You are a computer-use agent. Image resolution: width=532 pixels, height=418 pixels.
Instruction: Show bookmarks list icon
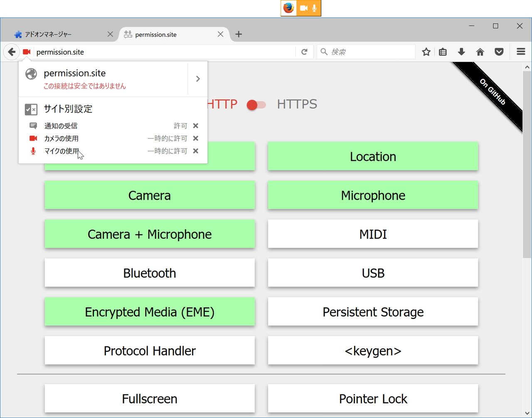point(443,52)
